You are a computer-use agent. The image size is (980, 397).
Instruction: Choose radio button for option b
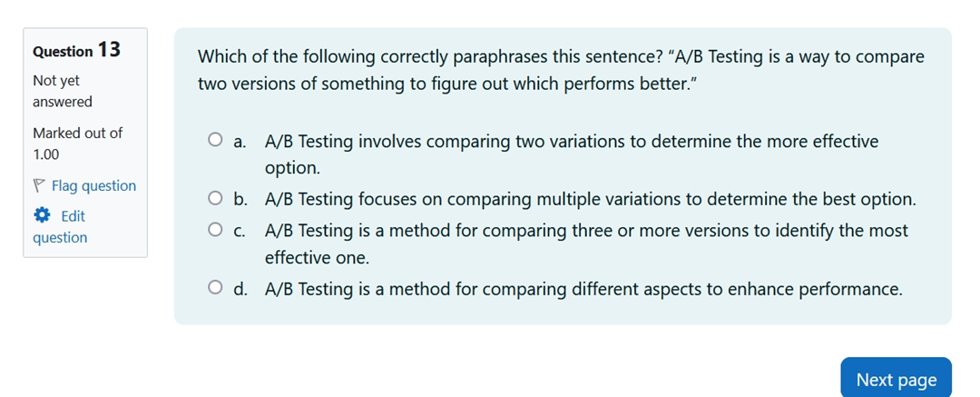coord(215,198)
